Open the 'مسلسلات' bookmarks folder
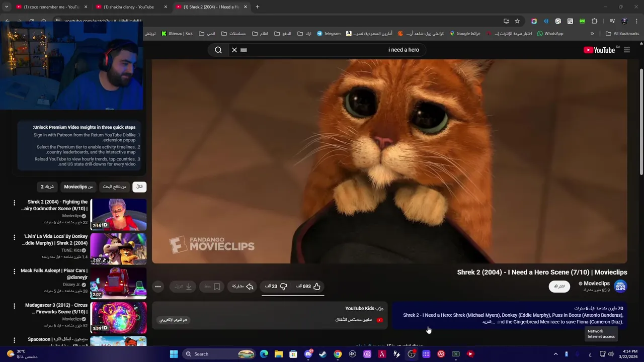Viewport: 644px width, 362px height. 233,34
